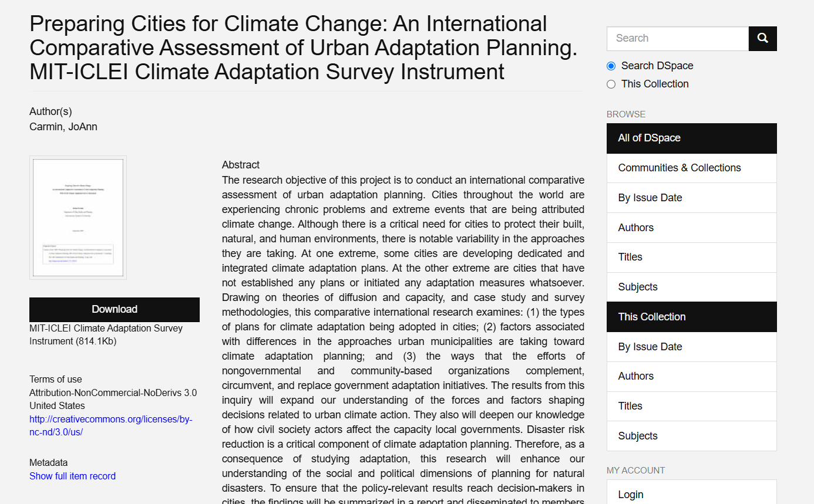Browse This Collection Authors
814x504 pixels.
635,376
